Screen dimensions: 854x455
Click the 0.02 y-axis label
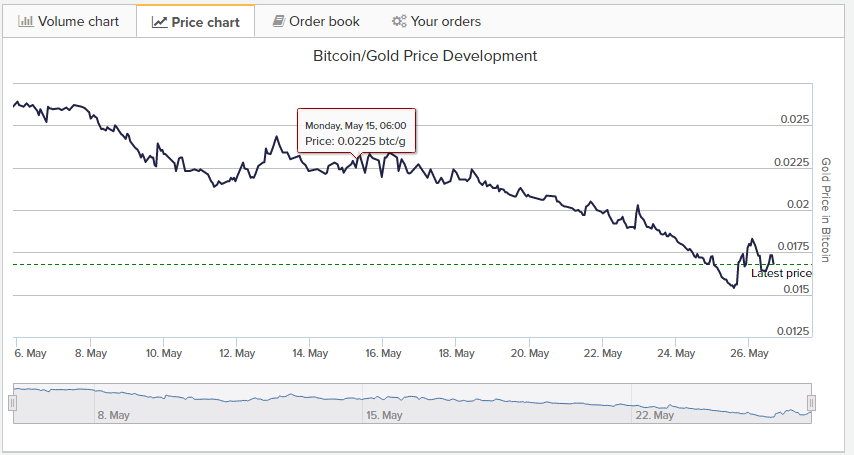point(798,204)
